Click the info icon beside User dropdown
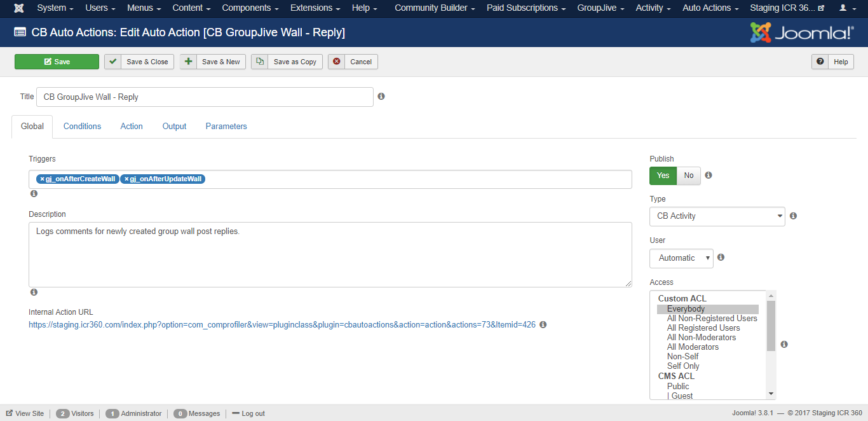 [x=721, y=258]
